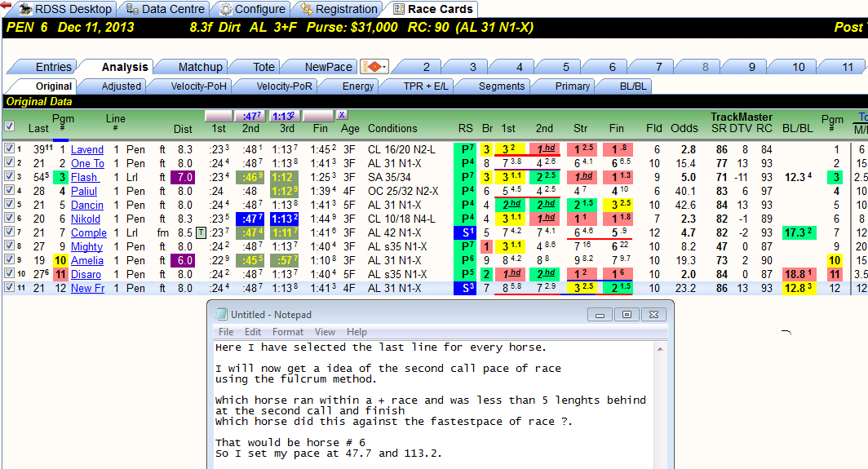Uncheck row 2 One To checkbox

tap(10, 162)
